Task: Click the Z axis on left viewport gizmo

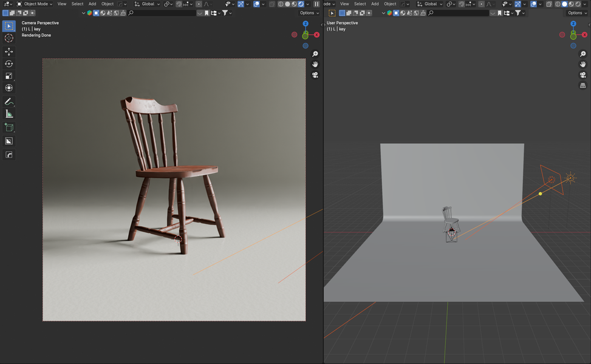Action: coord(306,24)
